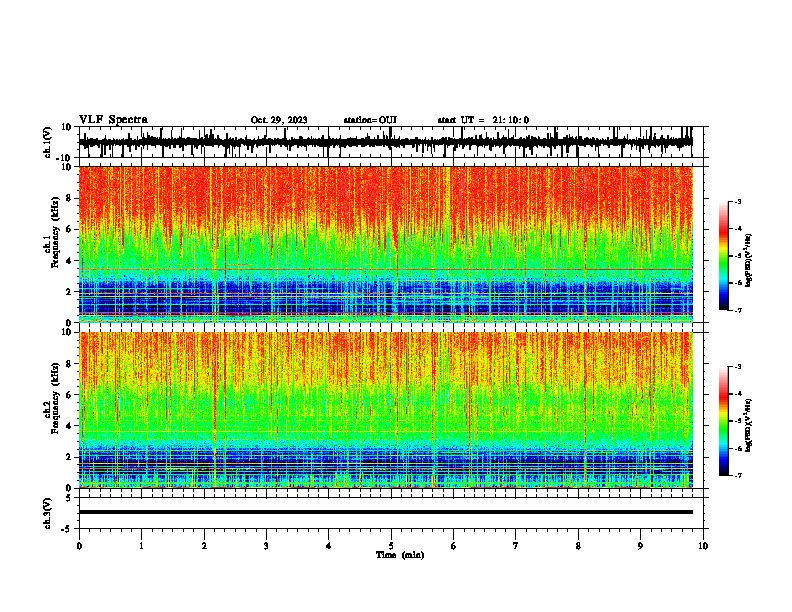The width and height of the screenshot is (792, 612).
Task: Click the "6" kHz tick on ch.2 spectrogram
Action: coord(70,395)
